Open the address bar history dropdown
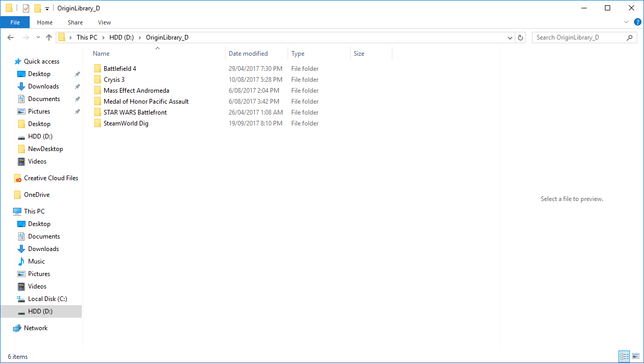The height and width of the screenshot is (363, 644). click(510, 37)
